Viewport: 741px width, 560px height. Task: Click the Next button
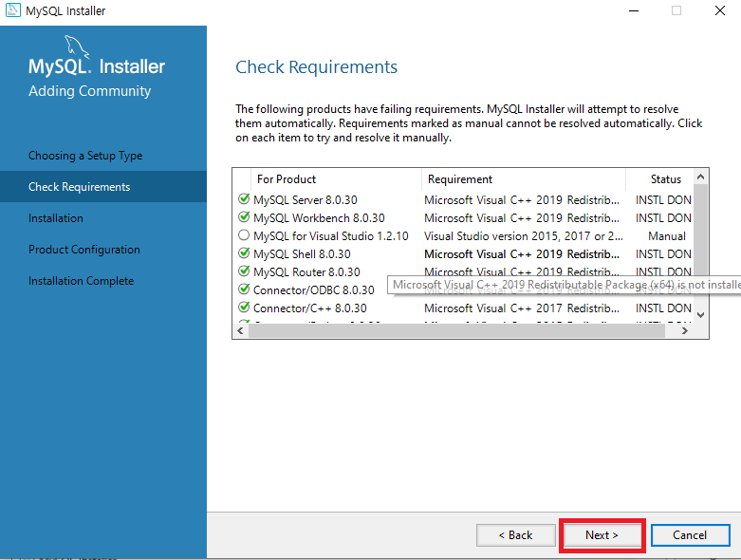602,535
